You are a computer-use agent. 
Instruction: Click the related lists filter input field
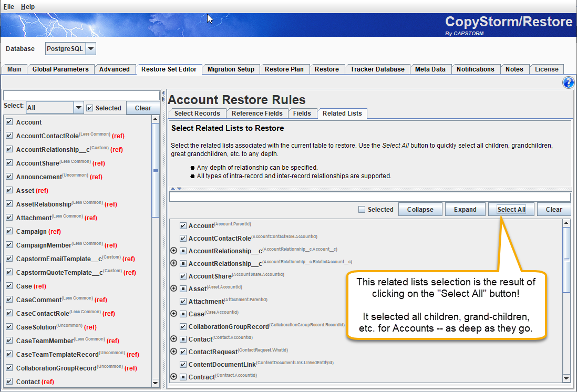pyautogui.click(x=370, y=197)
